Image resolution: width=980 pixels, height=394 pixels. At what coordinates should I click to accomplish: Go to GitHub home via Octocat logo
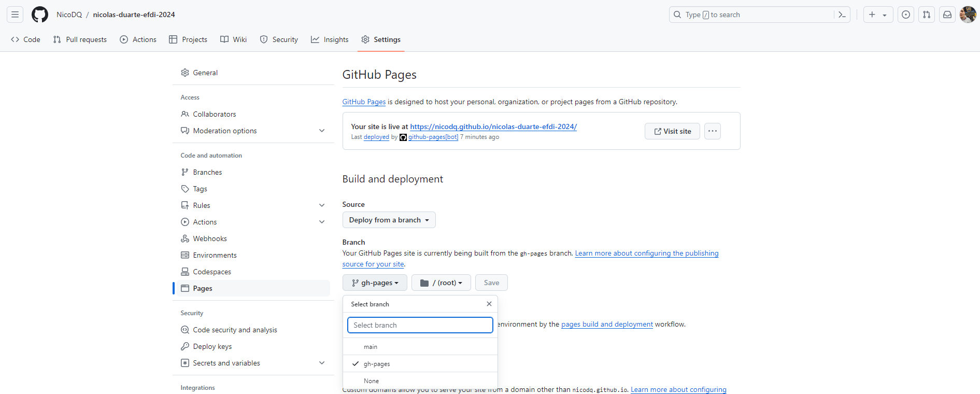click(x=40, y=15)
